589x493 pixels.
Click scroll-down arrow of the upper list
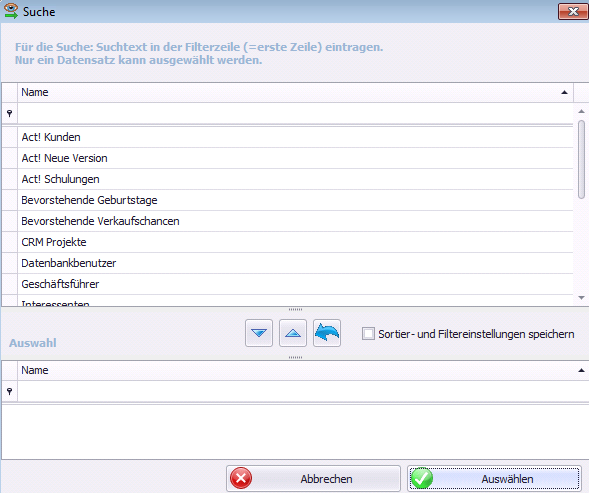point(581,298)
